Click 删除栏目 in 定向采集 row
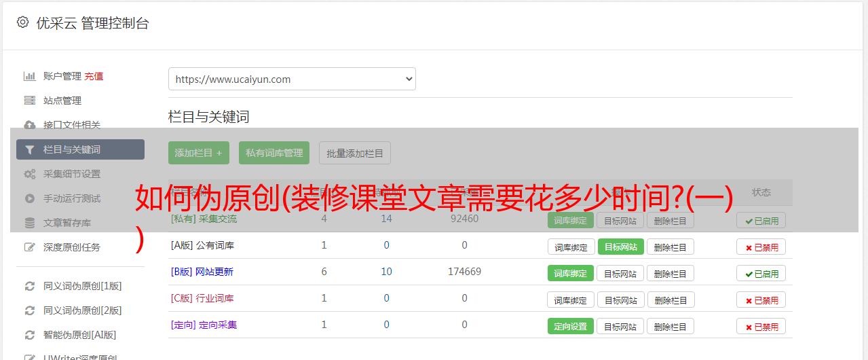This screenshot has height=360, width=868. pyautogui.click(x=671, y=326)
